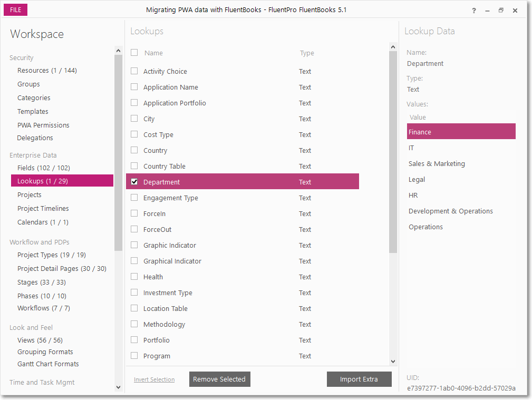Click the Remove Selected button
This screenshot has width=532, height=400.
(219, 379)
